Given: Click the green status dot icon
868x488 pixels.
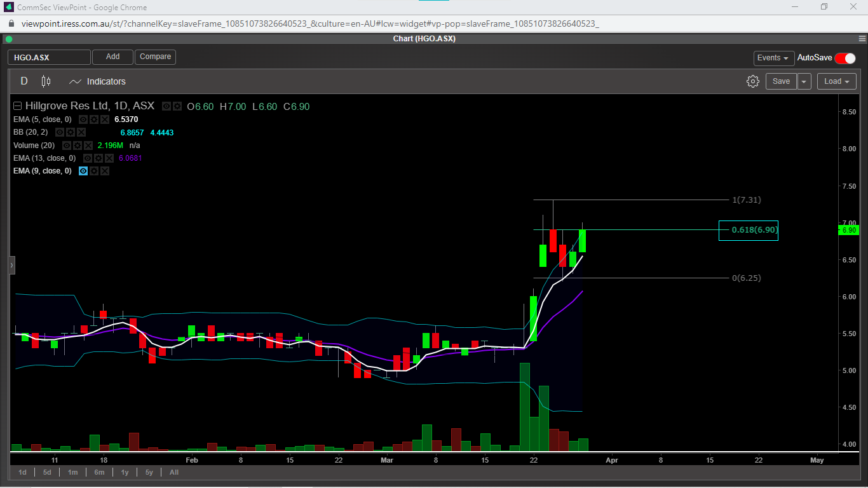Looking at the screenshot, I should click(9, 39).
